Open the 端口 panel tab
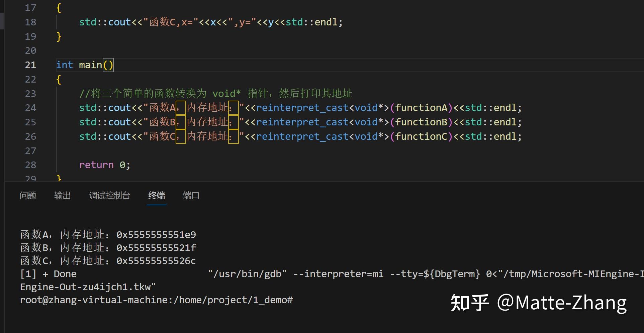Image resolution: width=644 pixels, height=333 pixels. [x=190, y=196]
